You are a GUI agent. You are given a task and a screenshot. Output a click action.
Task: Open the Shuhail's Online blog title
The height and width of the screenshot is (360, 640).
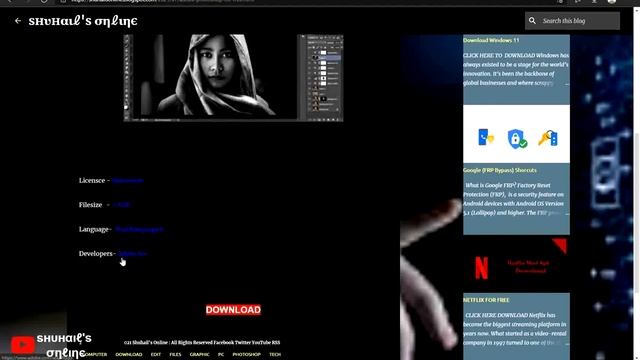pyautogui.click(x=83, y=21)
